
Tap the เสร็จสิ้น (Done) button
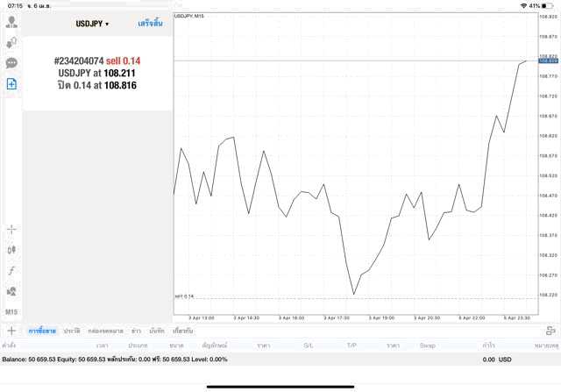(x=150, y=24)
